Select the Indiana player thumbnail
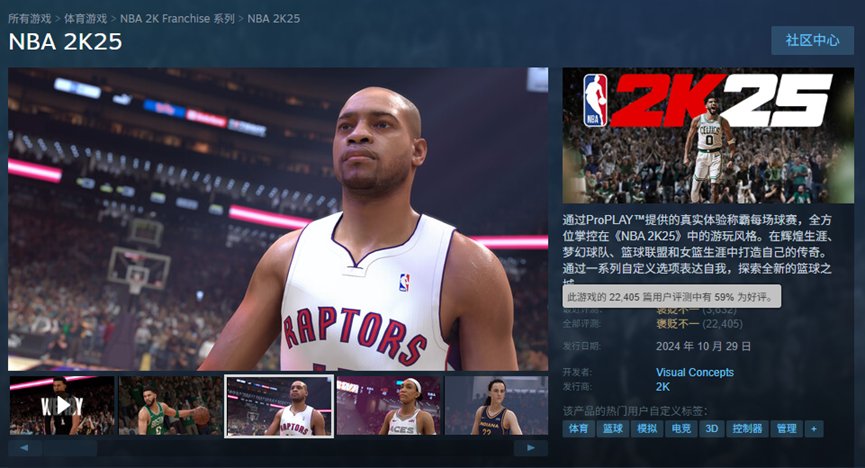The width and height of the screenshot is (865, 468). [496, 406]
